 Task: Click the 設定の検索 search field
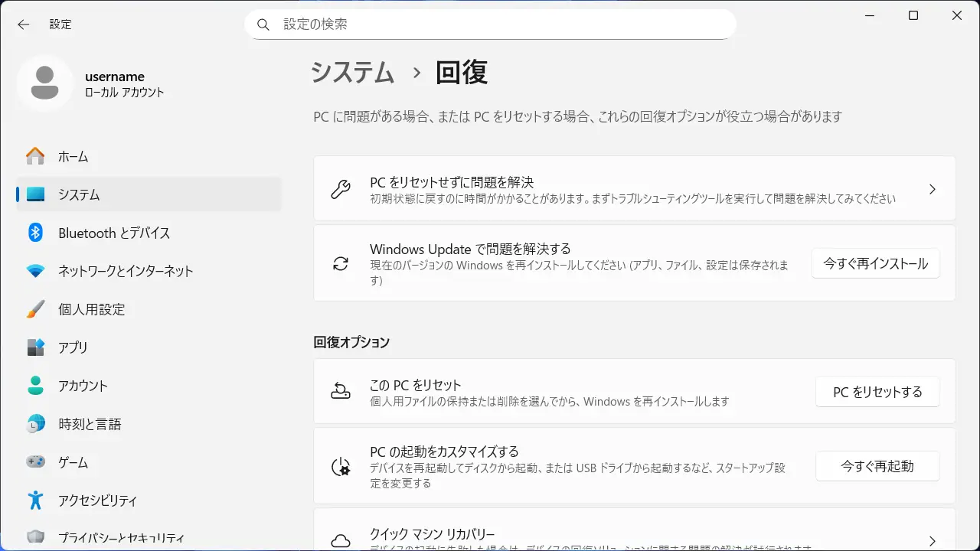click(x=498, y=24)
